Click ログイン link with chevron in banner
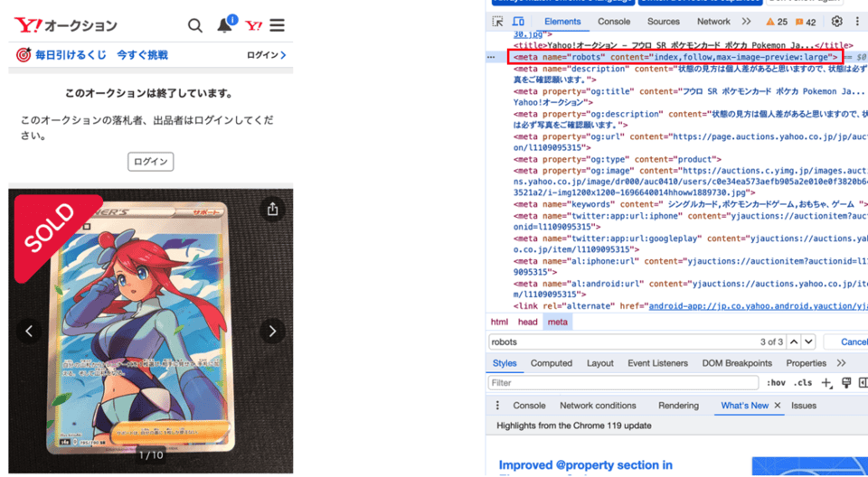This screenshot has height=477, width=868. pos(266,55)
